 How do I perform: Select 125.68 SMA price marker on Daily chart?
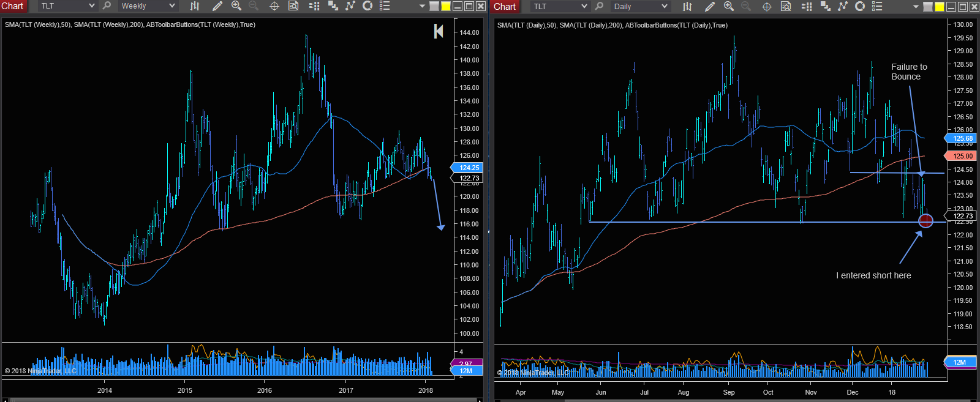tap(960, 138)
